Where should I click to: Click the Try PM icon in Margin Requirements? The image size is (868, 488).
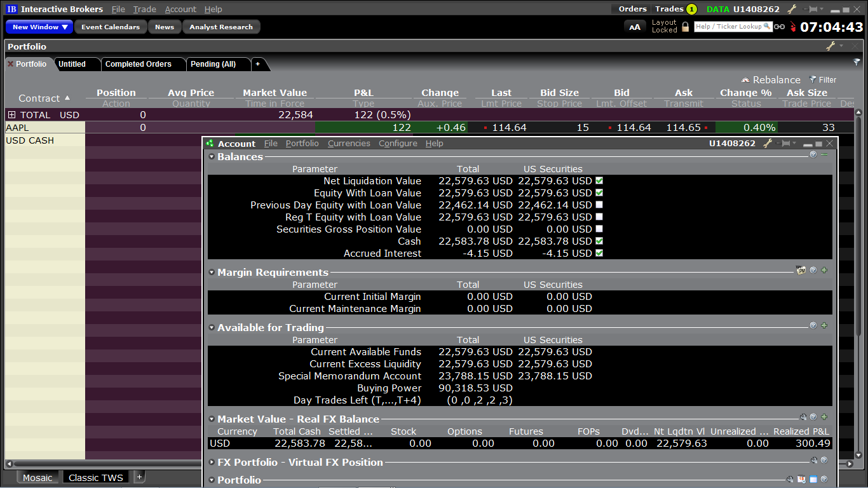click(801, 270)
